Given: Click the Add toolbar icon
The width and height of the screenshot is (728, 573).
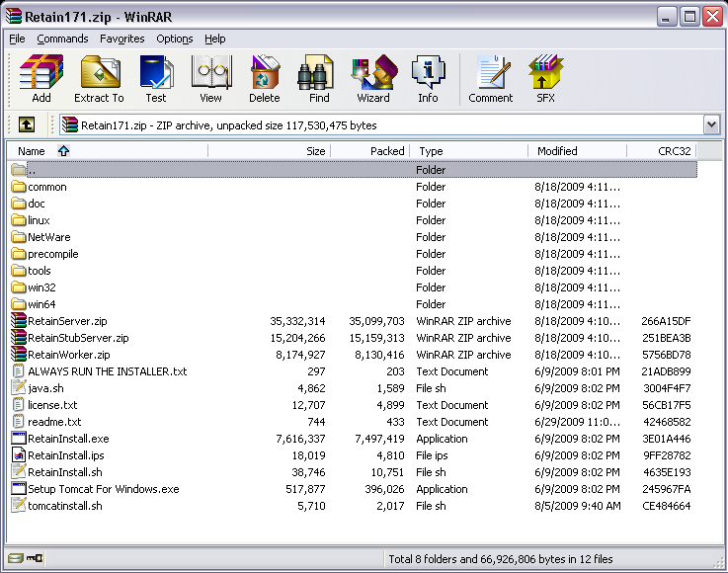Looking at the screenshot, I should (40, 78).
